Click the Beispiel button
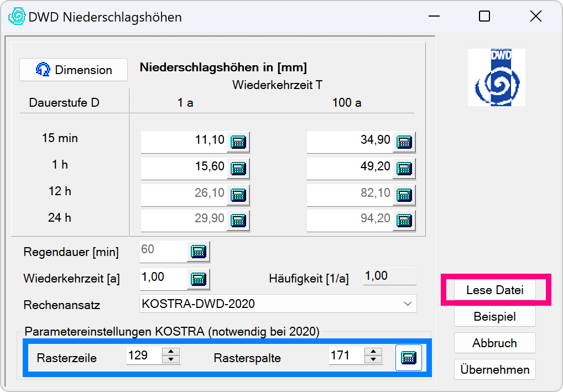 pos(494,317)
